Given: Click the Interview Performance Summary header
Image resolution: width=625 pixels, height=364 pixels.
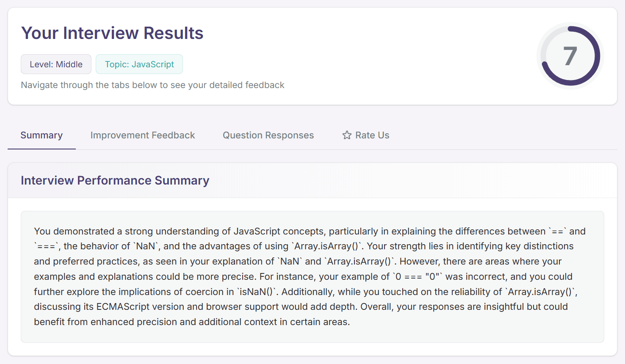Looking at the screenshot, I should click(115, 180).
